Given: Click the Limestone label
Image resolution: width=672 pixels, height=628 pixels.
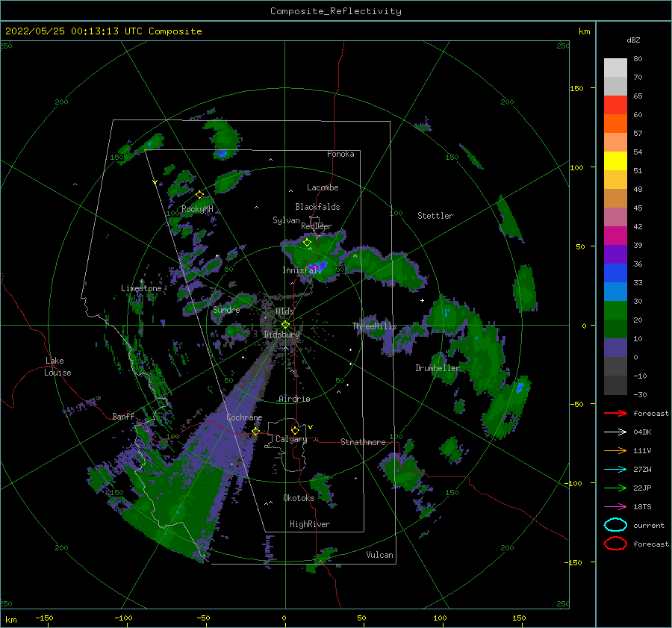Looking at the screenshot, I should 141,288.
